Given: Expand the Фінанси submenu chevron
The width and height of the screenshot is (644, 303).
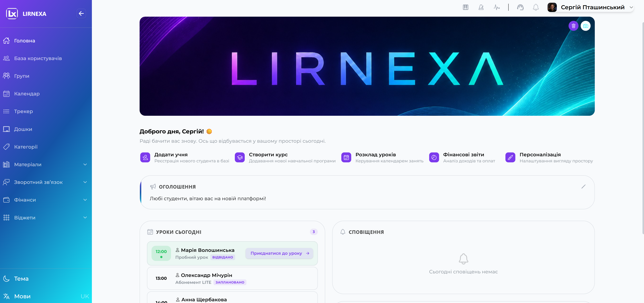Looking at the screenshot, I should [x=85, y=200].
